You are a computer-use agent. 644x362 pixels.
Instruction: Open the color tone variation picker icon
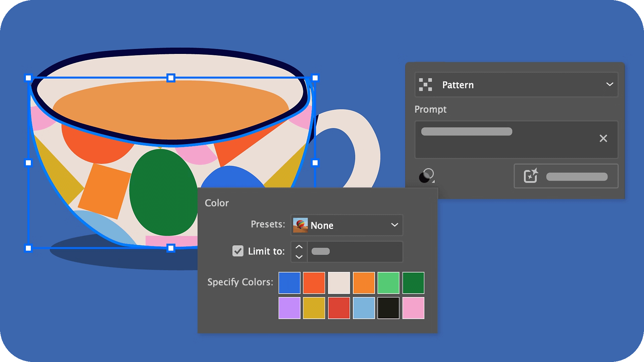[x=427, y=175]
